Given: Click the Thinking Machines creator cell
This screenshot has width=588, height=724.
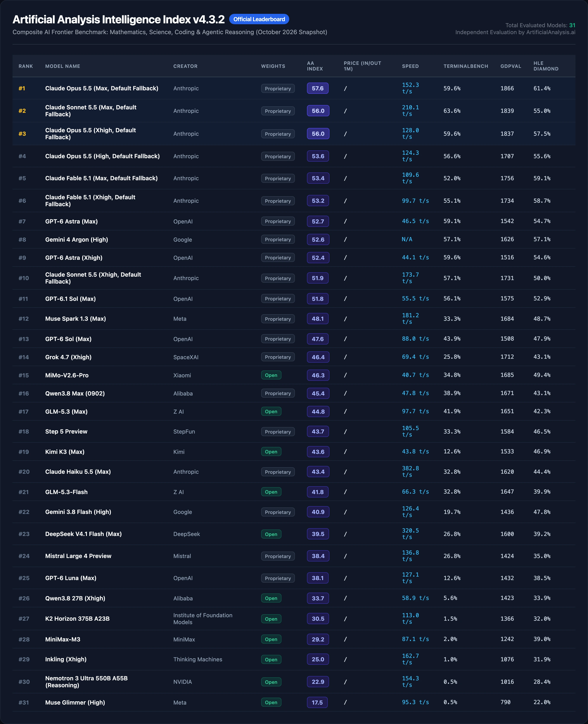Looking at the screenshot, I should tap(198, 659).
